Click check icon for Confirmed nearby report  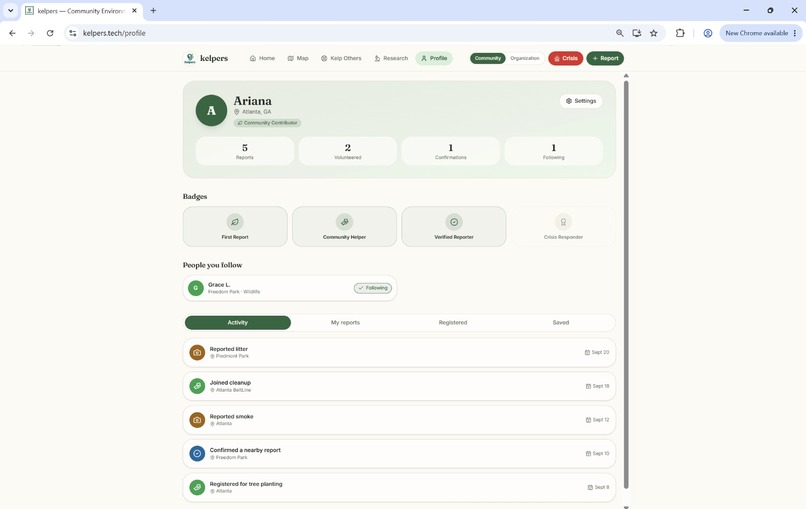coord(197,453)
